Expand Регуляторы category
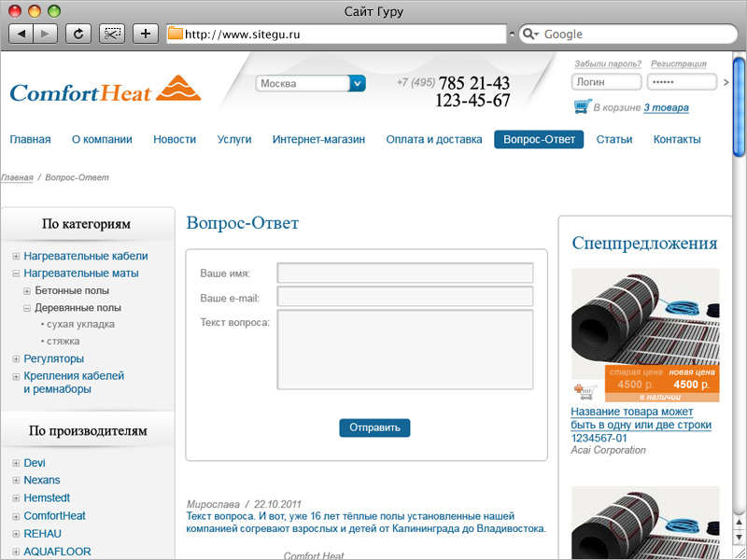The width and height of the screenshot is (747, 560). (x=16, y=359)
